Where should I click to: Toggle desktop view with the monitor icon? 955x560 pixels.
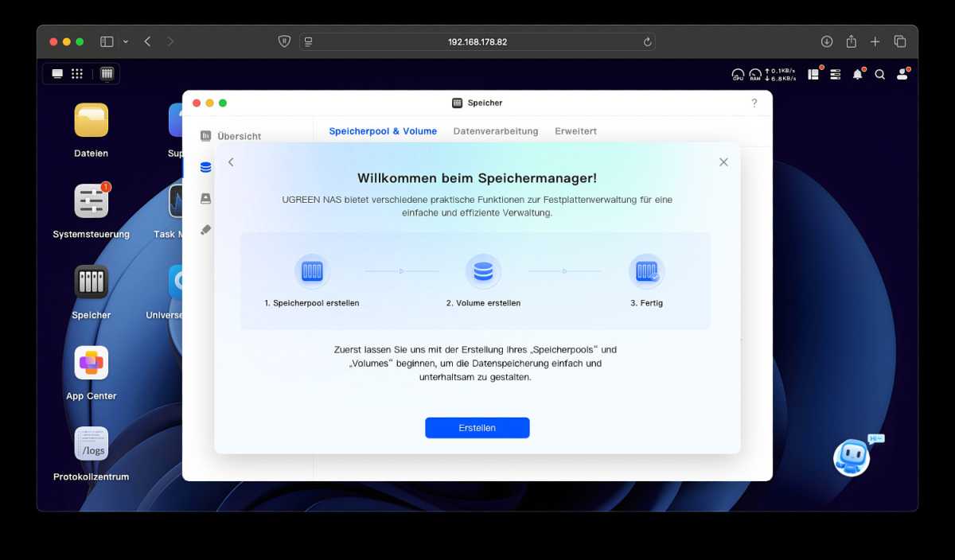57,72
